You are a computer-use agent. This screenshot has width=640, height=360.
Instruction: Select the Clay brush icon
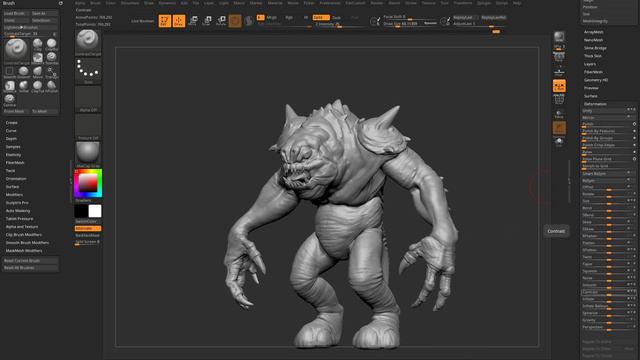pyautogui.click(x=38, y=44)
